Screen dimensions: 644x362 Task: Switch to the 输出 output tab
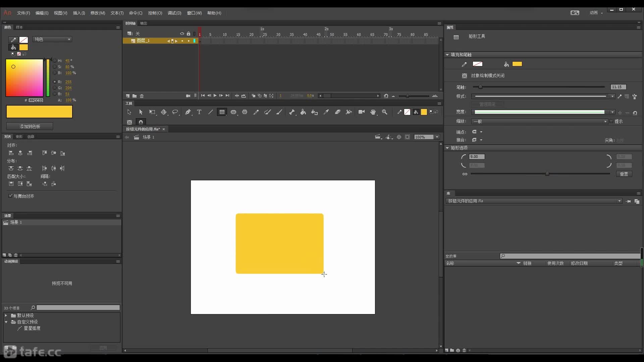(x=144, y=23)
